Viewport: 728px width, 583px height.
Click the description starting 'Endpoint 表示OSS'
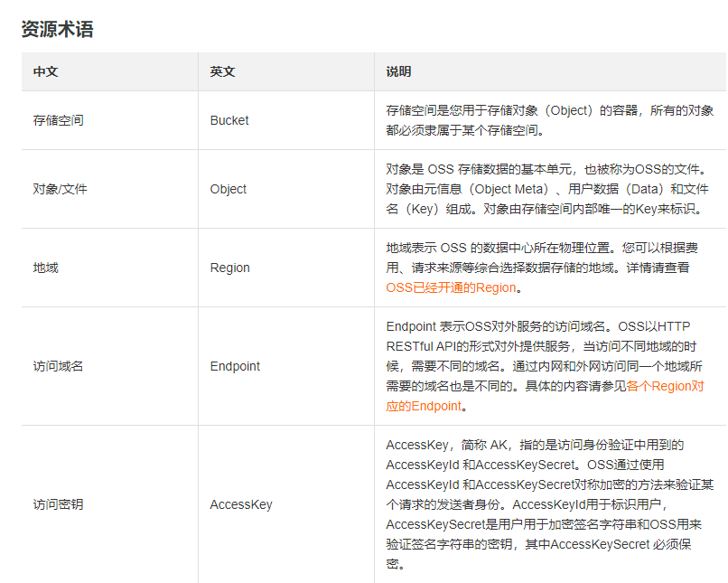click(x=545, y=366)
